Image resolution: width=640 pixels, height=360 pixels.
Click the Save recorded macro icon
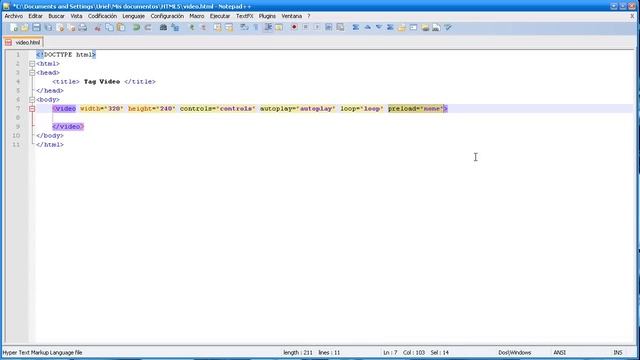pyautogui.click(x=340, y=28)
